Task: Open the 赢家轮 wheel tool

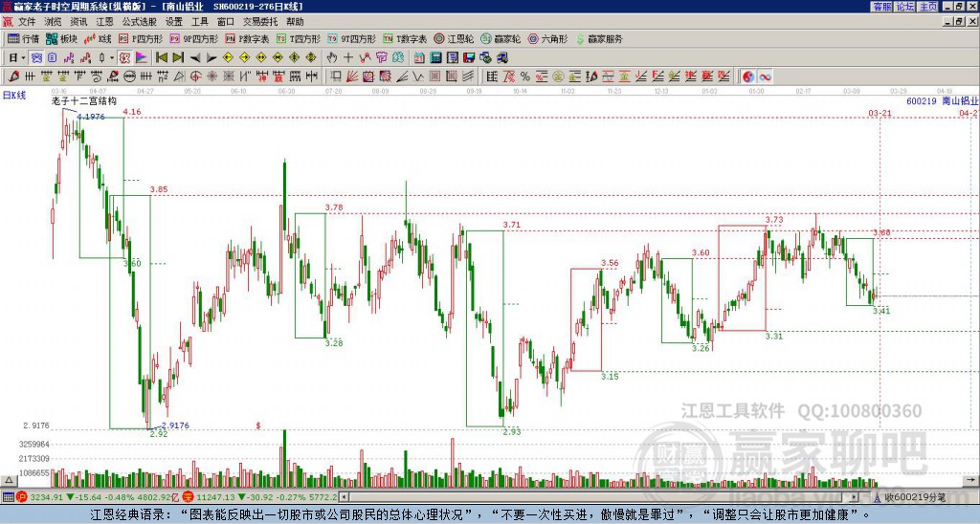Action: coord(501,38)
